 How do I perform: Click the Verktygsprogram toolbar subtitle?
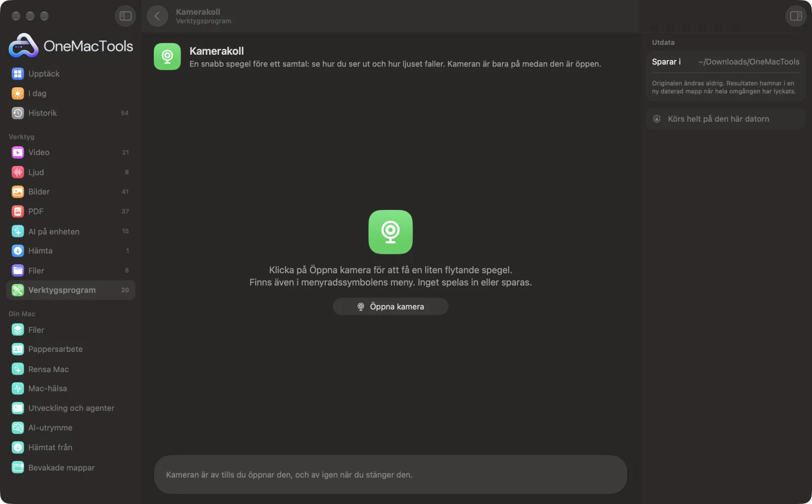point(204,21)
